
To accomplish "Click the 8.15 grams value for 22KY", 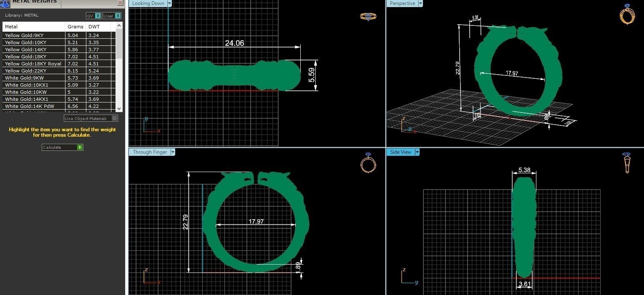I will [x=73, y=71].
